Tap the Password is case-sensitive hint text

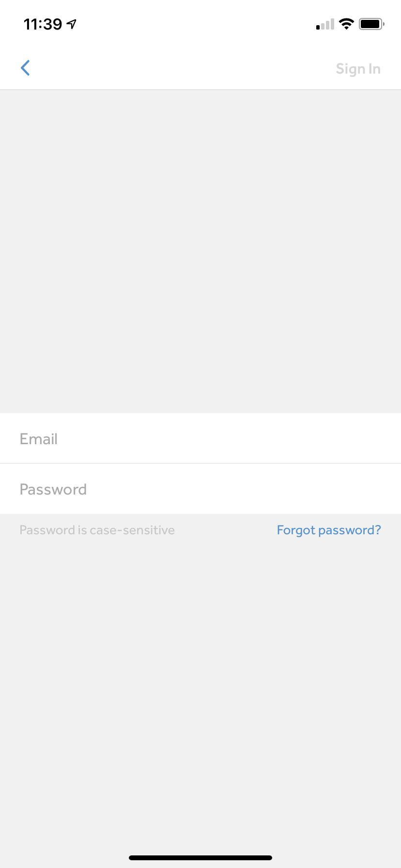[x=97, y=530]
